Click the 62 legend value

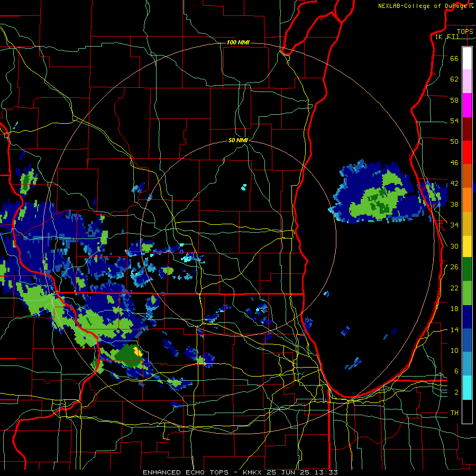point(454,79)
